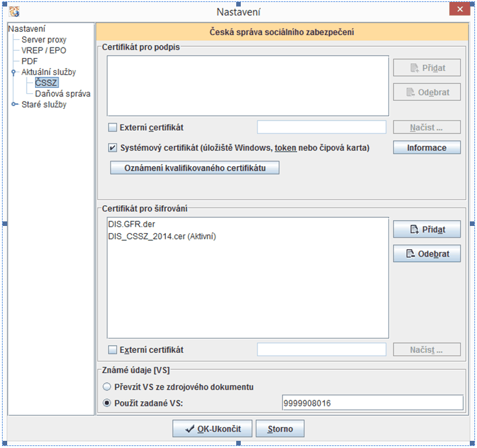Go to VREP / EPO settings

tap(44, 50)
